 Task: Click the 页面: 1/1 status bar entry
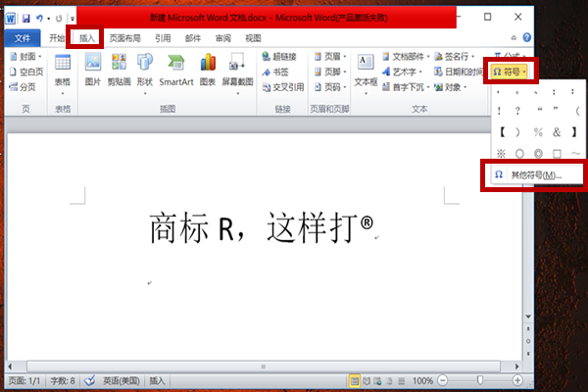pos(24,381)
